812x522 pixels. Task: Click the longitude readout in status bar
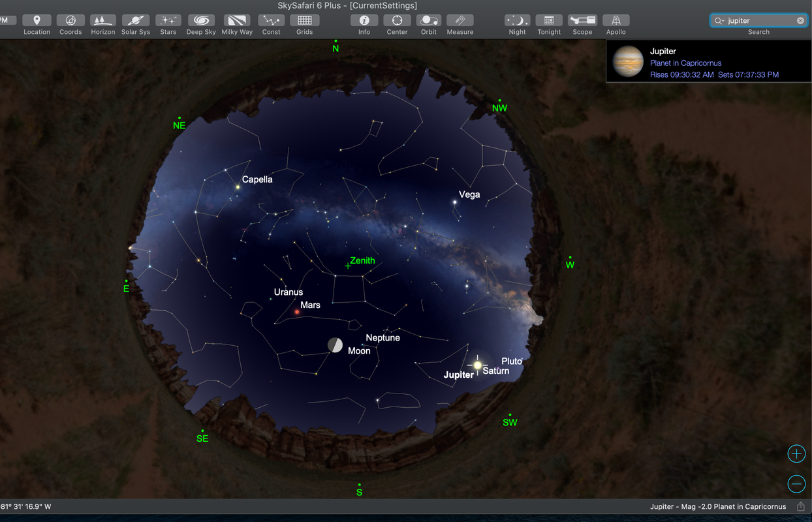[26, 506]
